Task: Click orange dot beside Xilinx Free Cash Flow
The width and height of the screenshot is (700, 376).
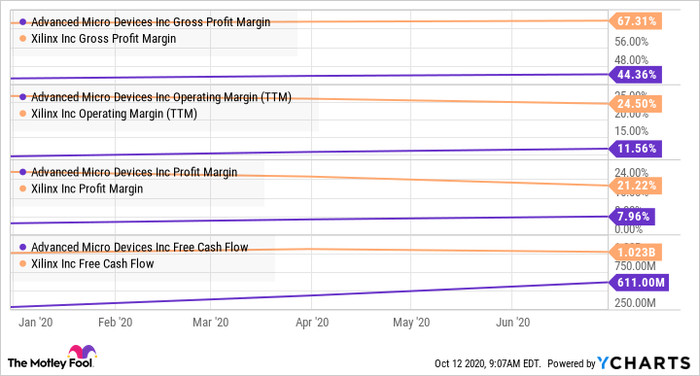Action: [x=23, y=264]
